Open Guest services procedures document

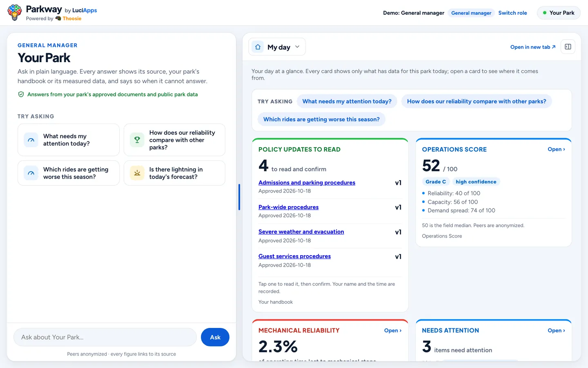[294, 256]
